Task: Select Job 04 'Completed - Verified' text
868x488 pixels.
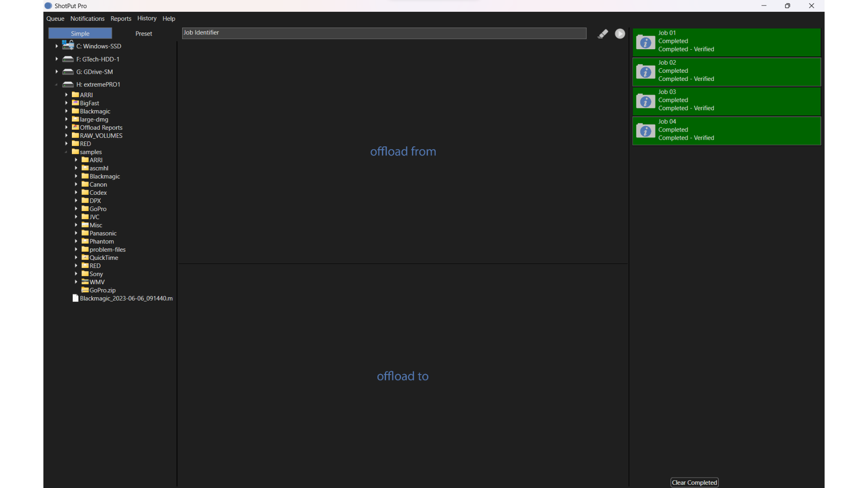Action: (686, 138)
